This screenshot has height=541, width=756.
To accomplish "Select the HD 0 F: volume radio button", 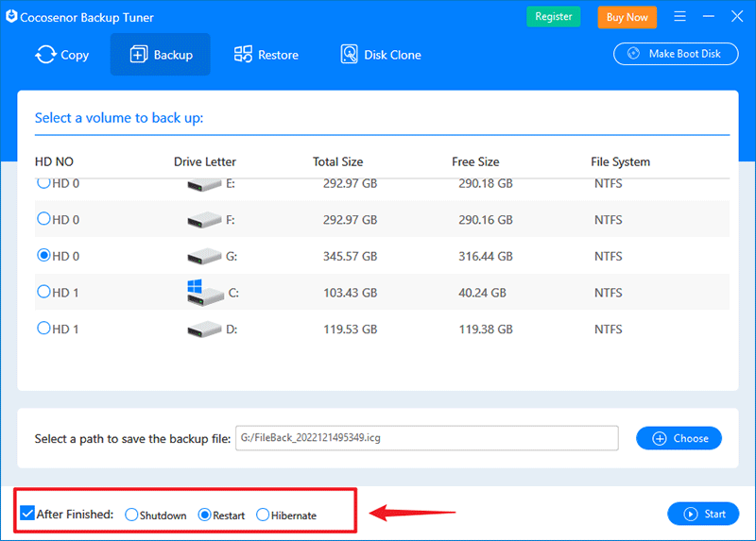I will 43,219.
